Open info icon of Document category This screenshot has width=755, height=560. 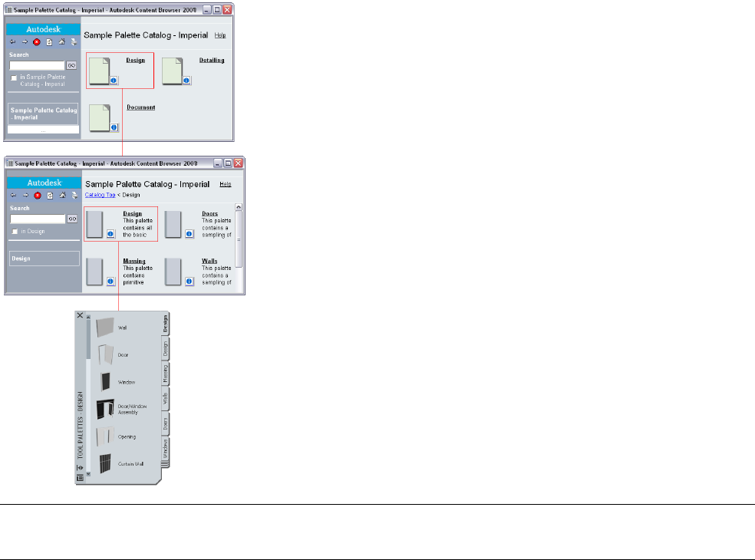click(114, 127)
